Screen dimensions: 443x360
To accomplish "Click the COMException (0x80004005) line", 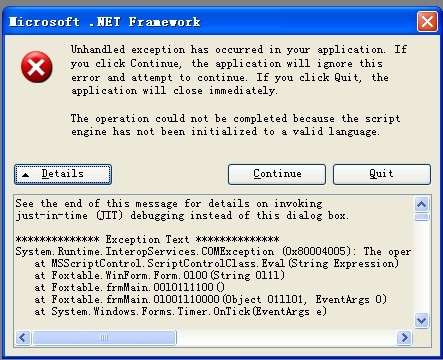I will [213, 251].
